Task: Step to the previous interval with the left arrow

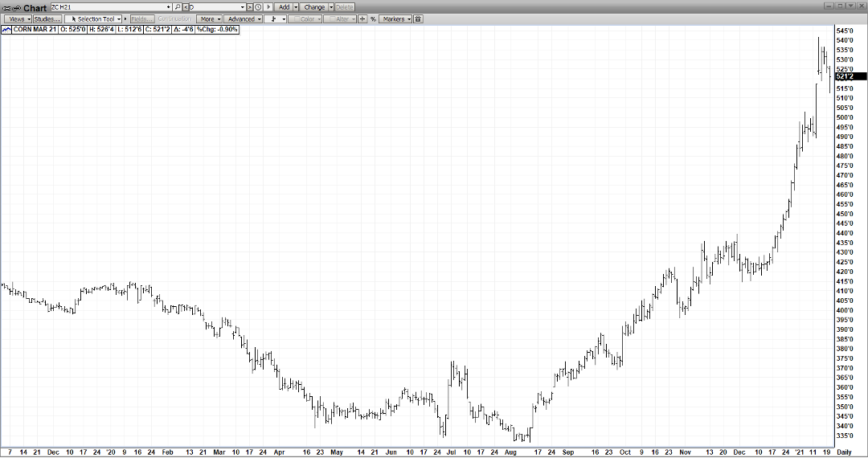Action: click(x=186, y=7)
